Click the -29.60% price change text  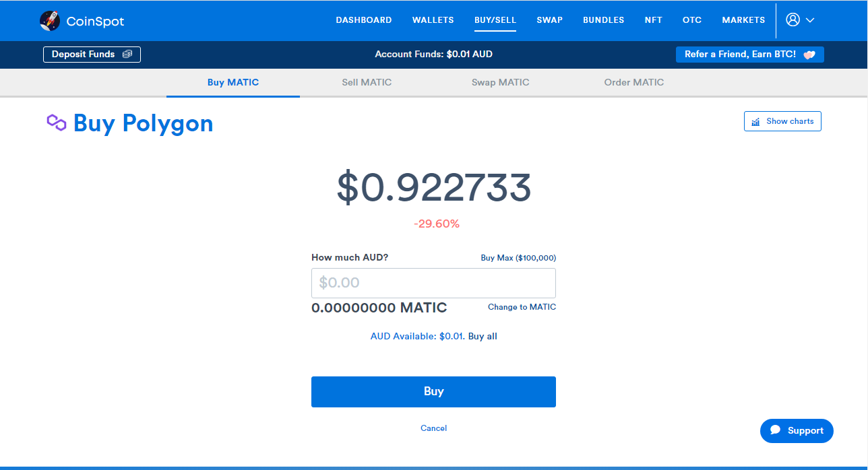(x=437, y=224)
